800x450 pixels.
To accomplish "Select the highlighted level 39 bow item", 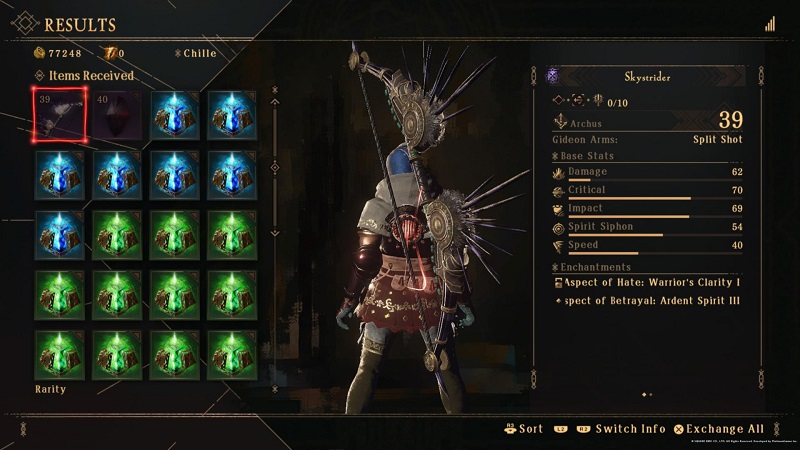I will point(59,115).
